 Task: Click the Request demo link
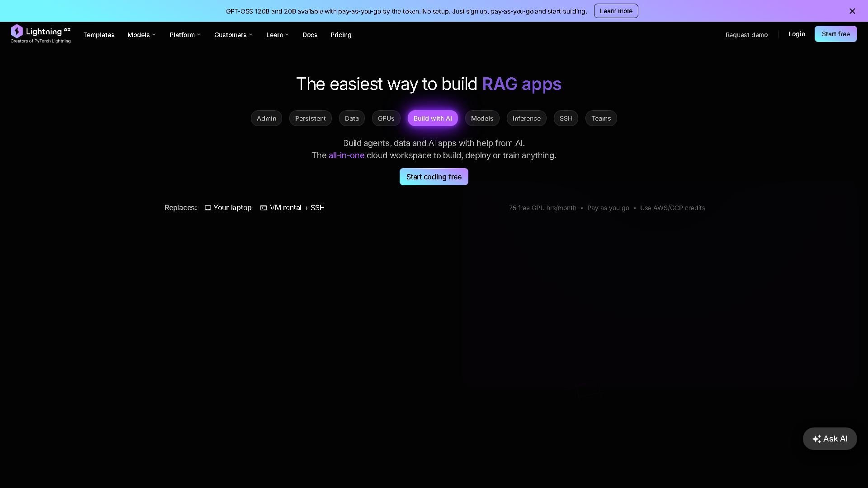pos(746,35)
